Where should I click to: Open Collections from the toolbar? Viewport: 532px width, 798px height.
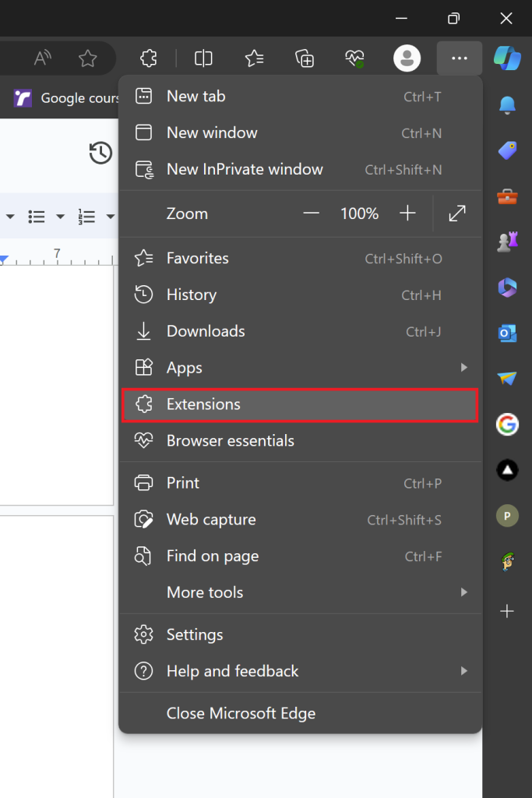pyautogui.click(x=305, y=58)
